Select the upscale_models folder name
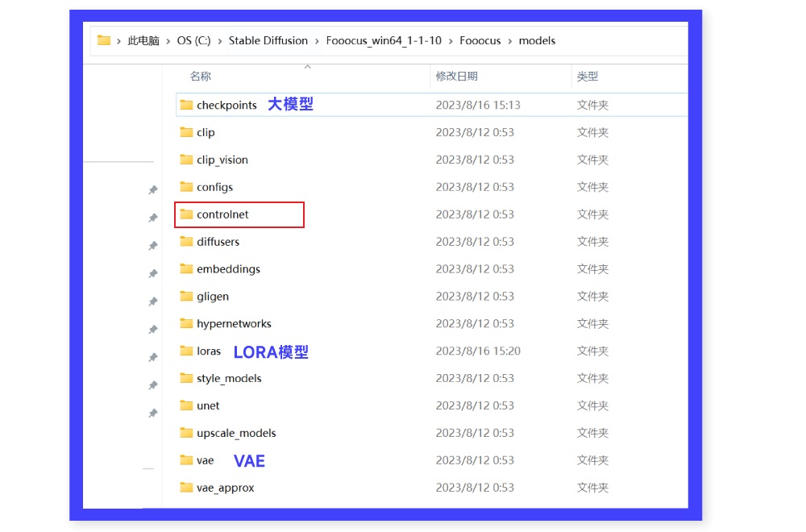Screen dimensions: 806x532 [x=236, y=434]
